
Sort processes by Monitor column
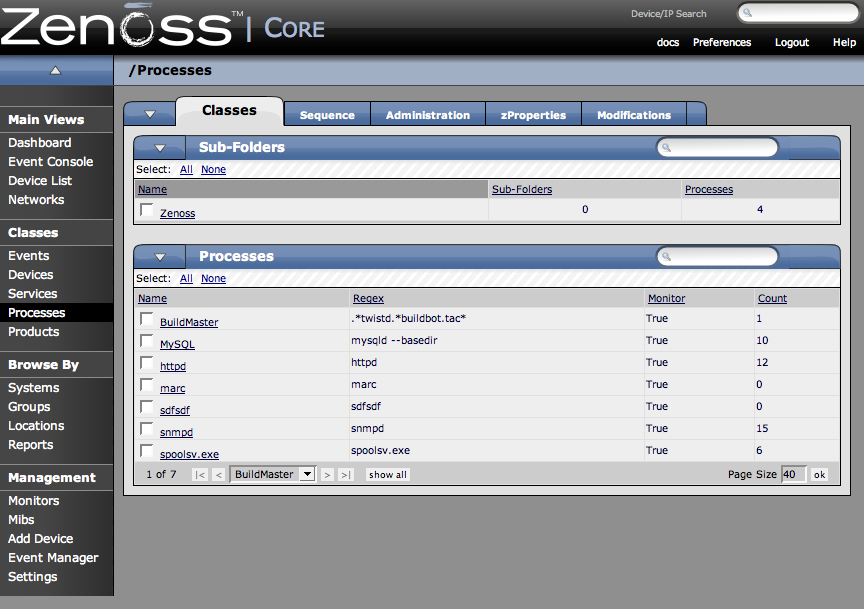pyautogui.click(x=666, y=299)
